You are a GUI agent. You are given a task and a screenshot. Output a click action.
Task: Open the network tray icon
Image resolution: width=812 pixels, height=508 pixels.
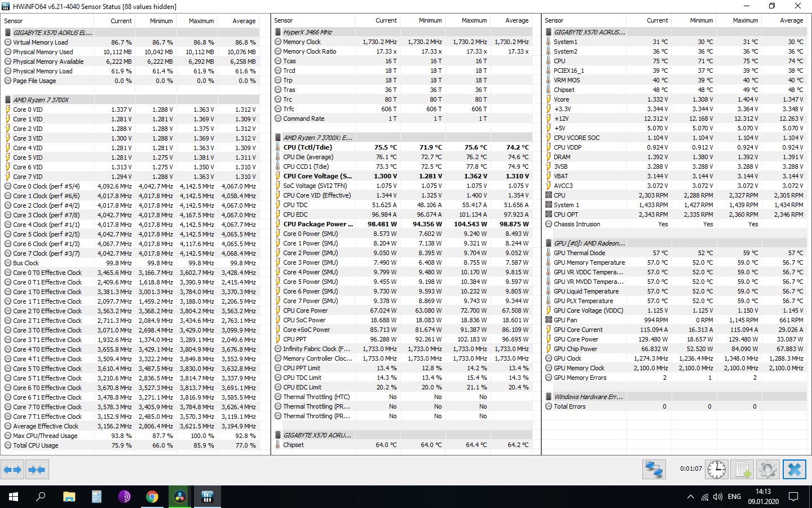pos(704,497)
